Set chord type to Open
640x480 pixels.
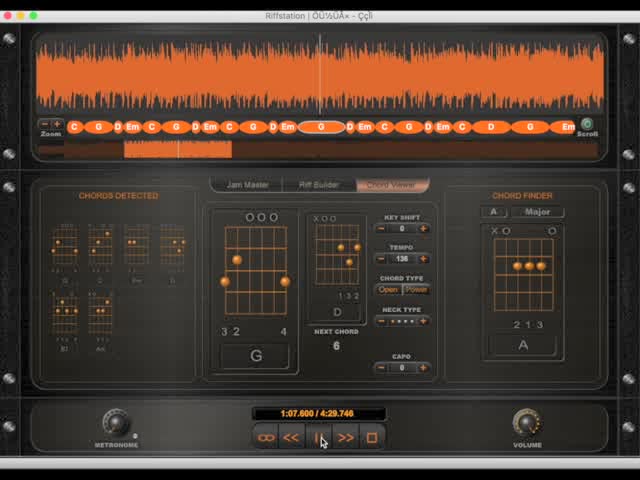[x=388, y=290]
